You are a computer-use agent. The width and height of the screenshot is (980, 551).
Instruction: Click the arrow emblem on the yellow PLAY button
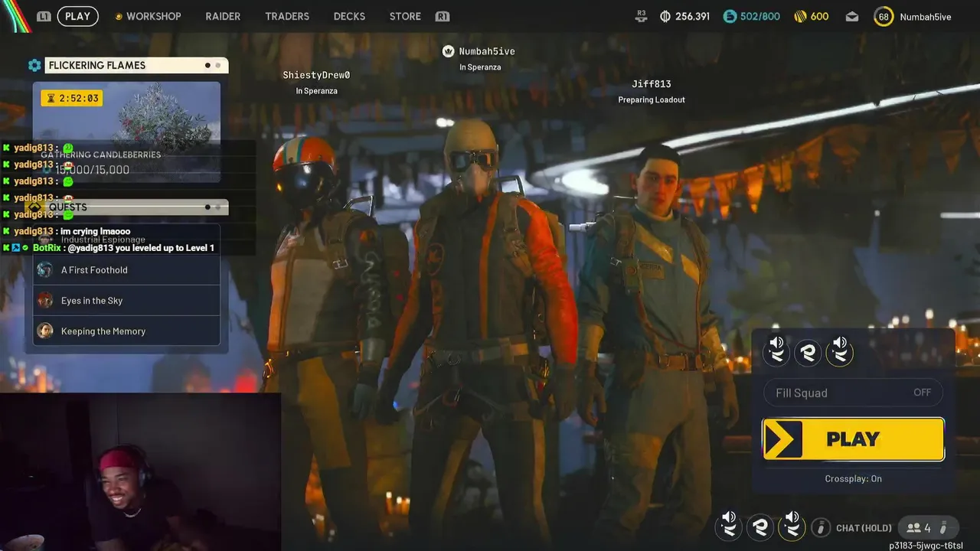[782, 439]
